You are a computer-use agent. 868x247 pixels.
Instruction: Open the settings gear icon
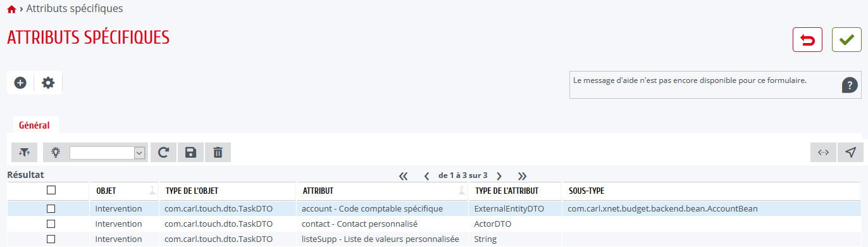(48, 83)
